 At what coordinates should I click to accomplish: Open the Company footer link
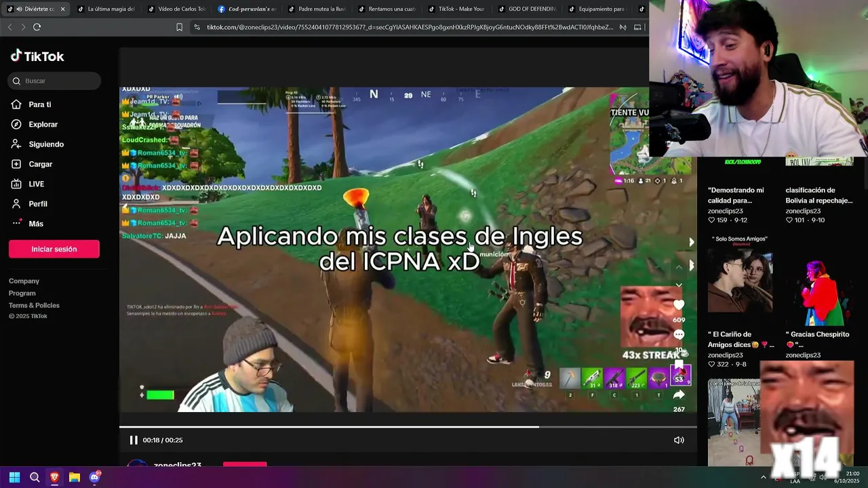coord(24,281)
